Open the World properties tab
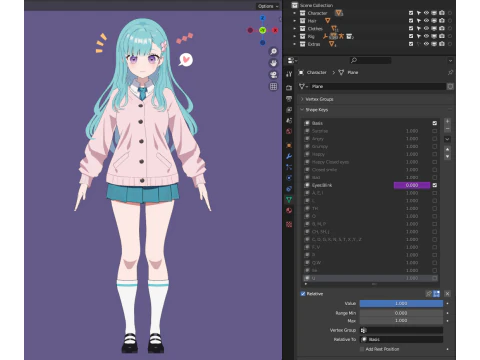 click(289, 131)
